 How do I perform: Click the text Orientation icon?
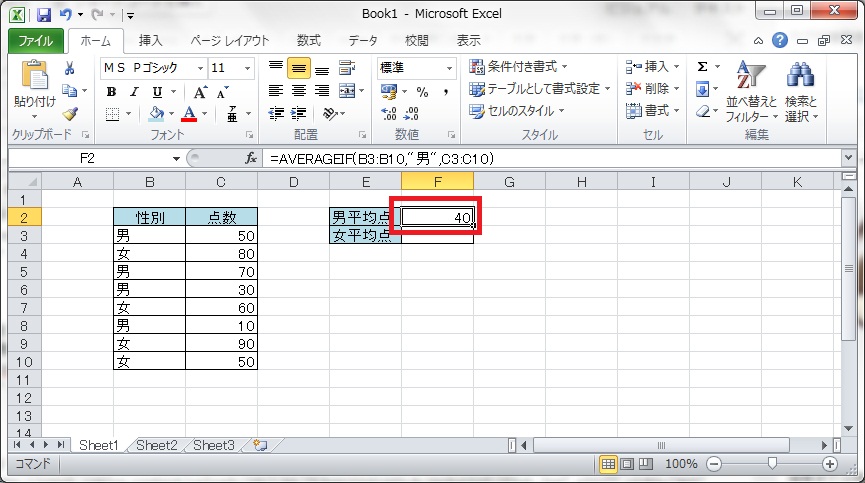point(330,114)
